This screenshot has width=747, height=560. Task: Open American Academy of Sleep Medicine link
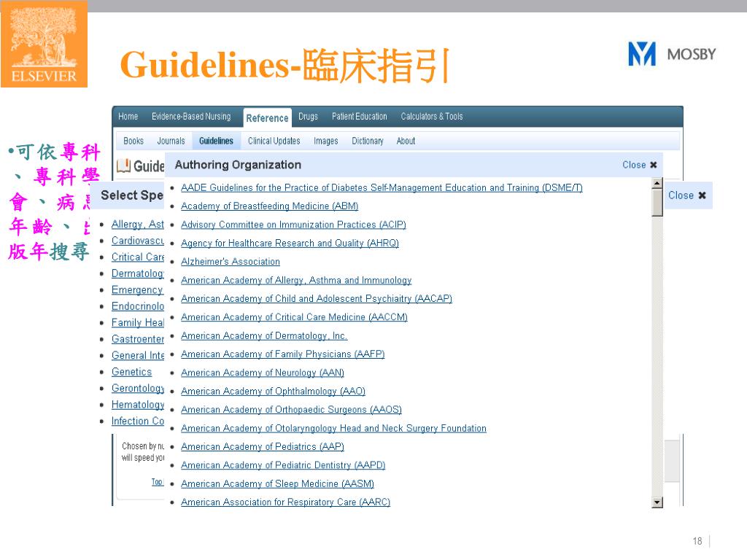pos(277,484)
